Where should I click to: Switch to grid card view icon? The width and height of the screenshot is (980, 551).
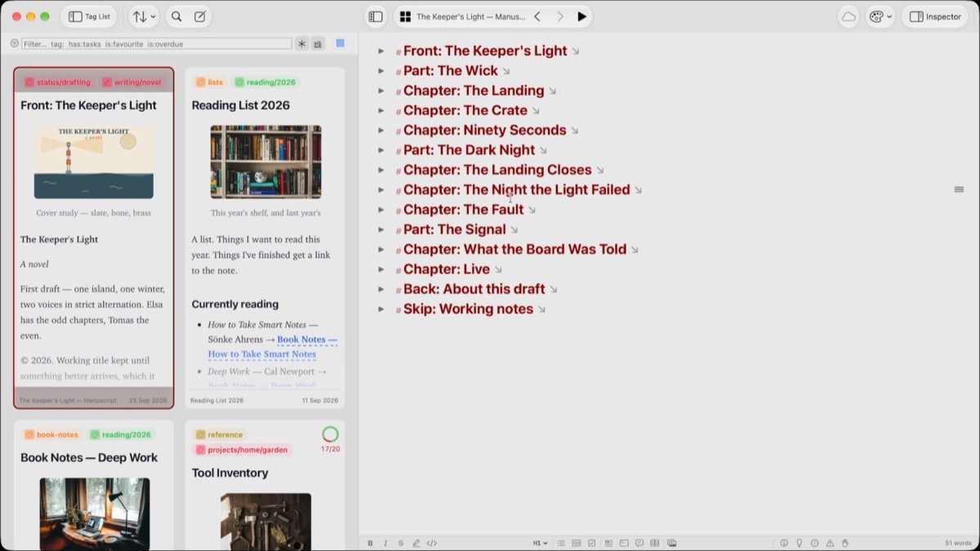[x=341, y=43]
